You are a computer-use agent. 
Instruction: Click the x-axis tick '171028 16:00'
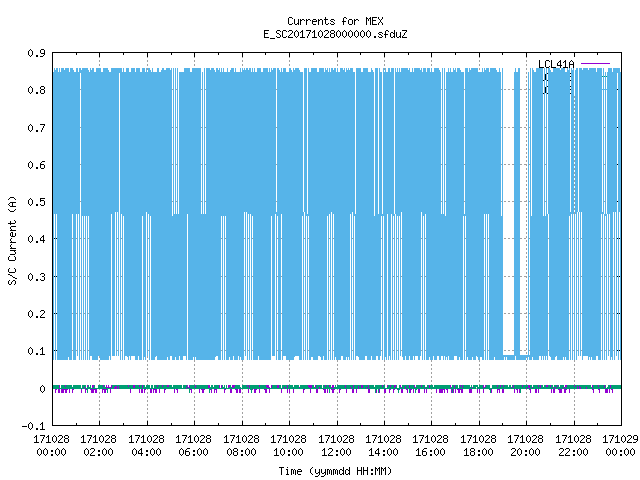point(431,446)
